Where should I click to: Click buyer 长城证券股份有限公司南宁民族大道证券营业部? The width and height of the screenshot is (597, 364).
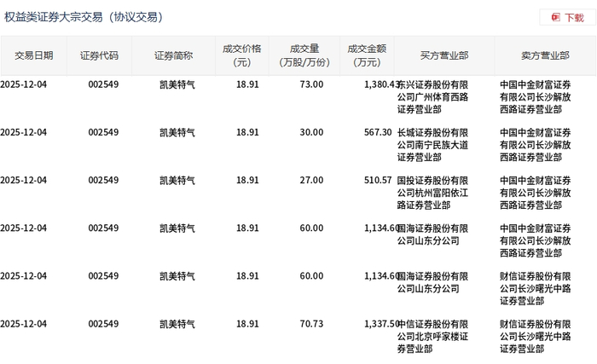(432, 145)
